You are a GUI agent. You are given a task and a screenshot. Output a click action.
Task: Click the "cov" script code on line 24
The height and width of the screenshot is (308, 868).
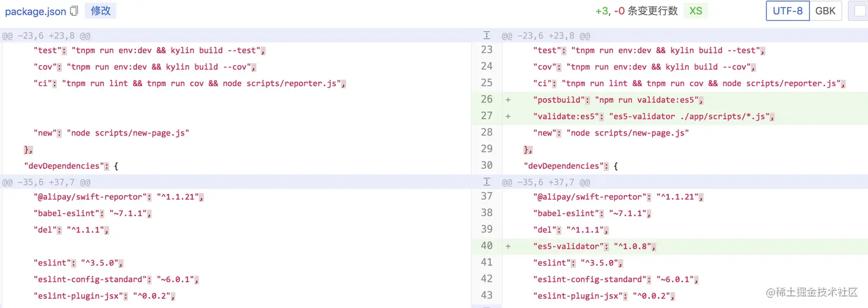pyautogui.click(x=644, y=67)
